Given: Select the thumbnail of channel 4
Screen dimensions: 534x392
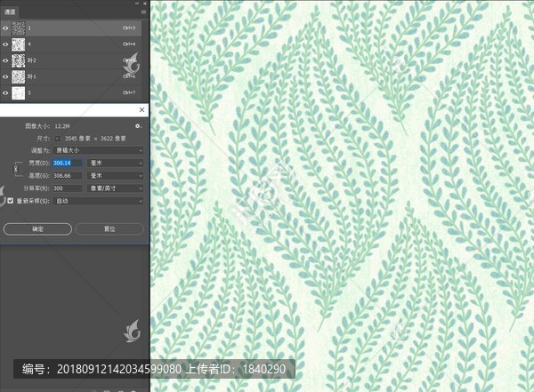Looking at the screenshot, I should pos(19,44).
